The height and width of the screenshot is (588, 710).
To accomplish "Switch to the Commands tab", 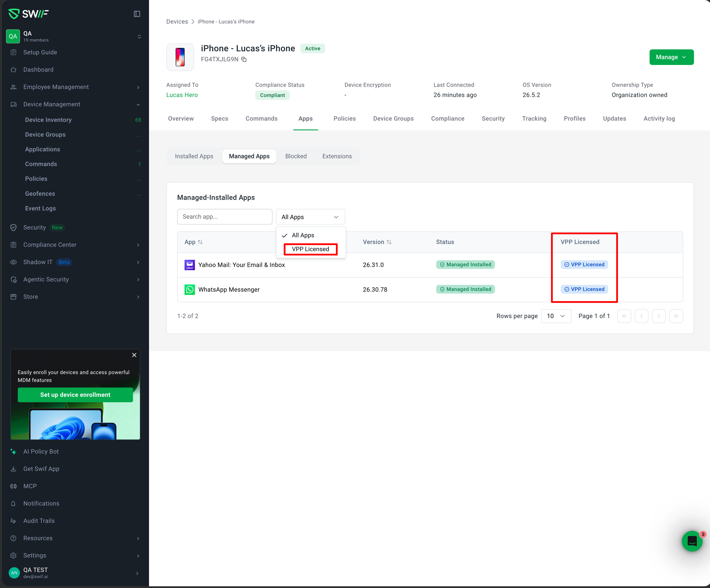I will pos(261,119).
